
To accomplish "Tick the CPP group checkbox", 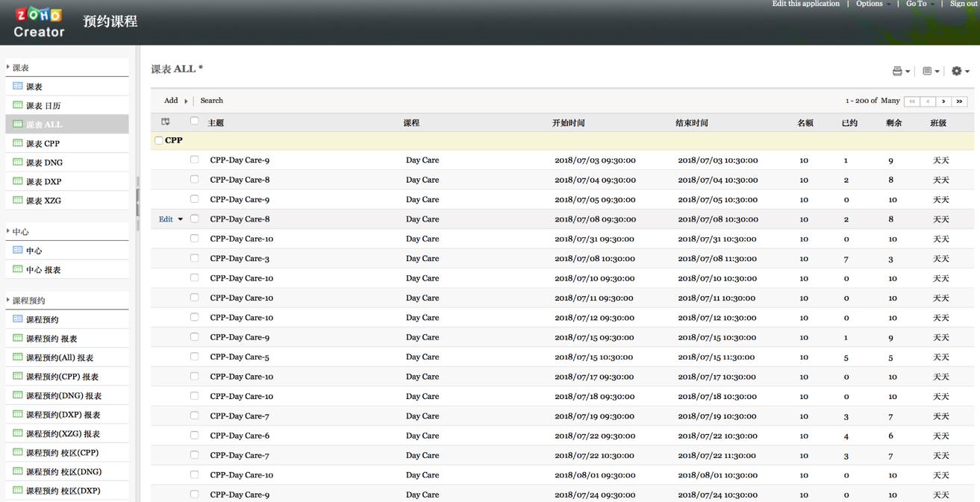I will [x=158, y=140].
